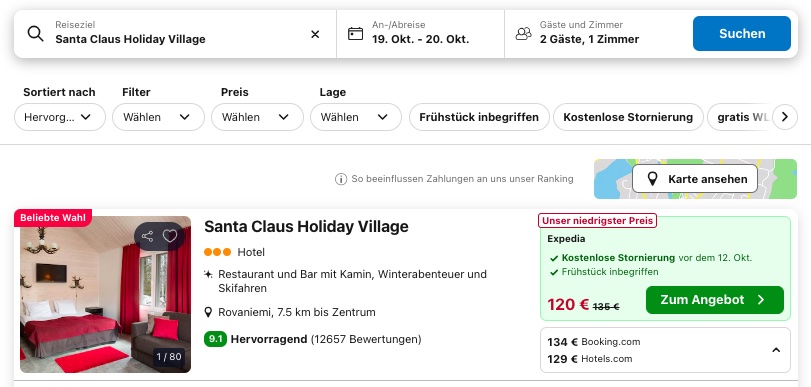The width and height of the screenshot is (811, 387).
Task: Click the Frühstück inbegriffen offer detail
Action: 610,272
